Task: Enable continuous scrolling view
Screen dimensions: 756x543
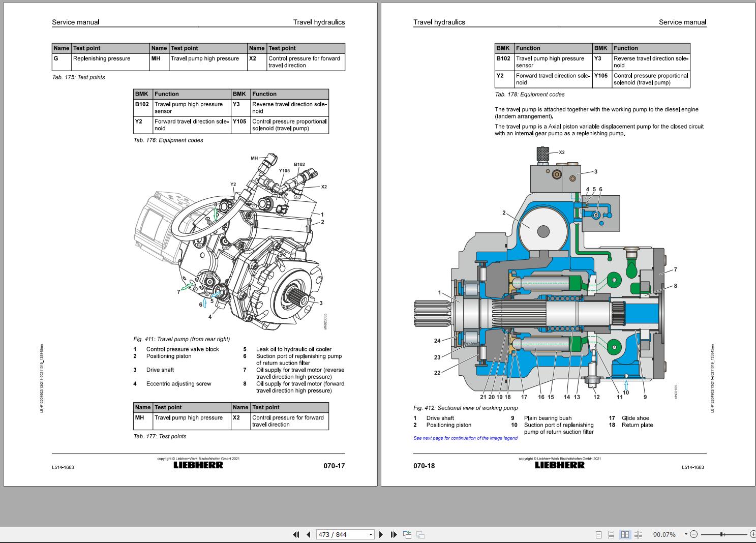Action: point(612,534)
